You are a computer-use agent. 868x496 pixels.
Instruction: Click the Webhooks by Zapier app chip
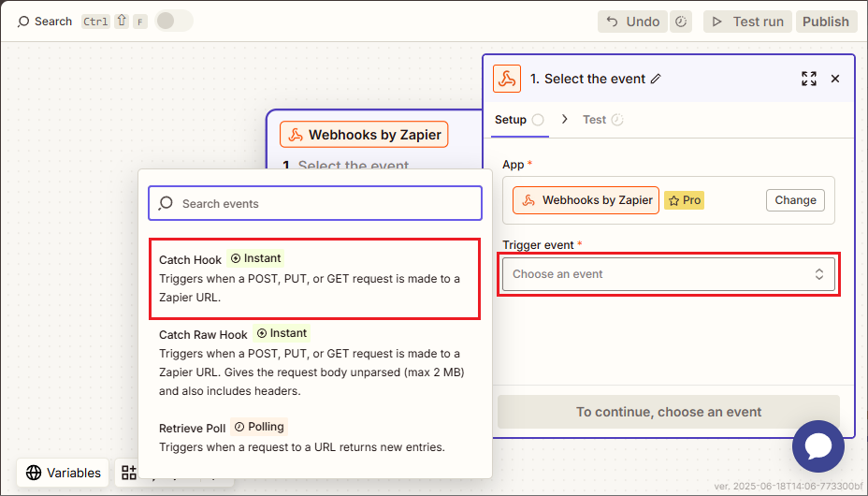586,200
